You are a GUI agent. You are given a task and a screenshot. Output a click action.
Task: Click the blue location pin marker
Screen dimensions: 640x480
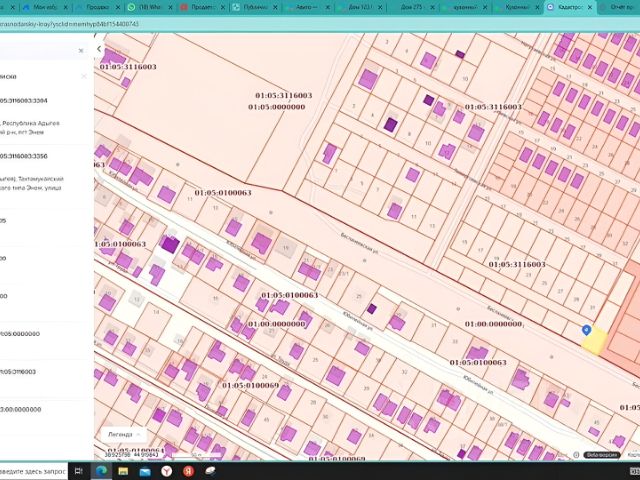[x=587, y=330]
